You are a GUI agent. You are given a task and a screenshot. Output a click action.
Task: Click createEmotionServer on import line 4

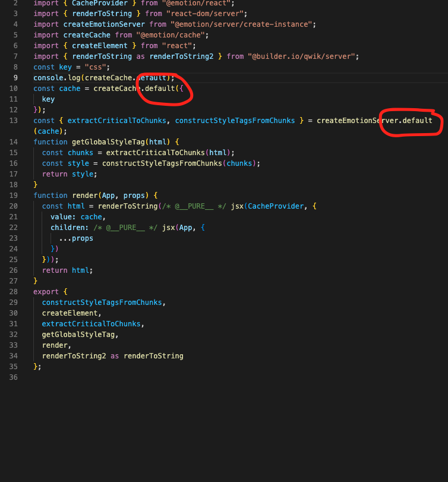point(104,24)
